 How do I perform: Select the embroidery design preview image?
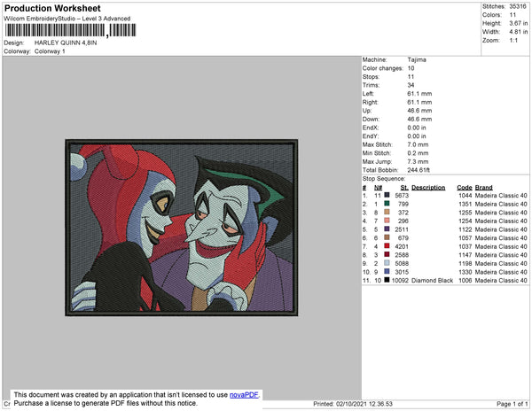[x=184, y=229]
